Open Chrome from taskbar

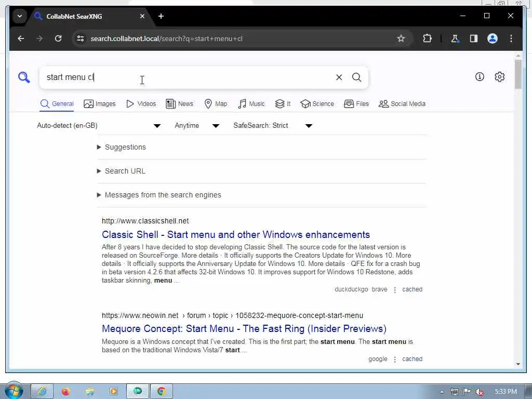click(162, 392)
